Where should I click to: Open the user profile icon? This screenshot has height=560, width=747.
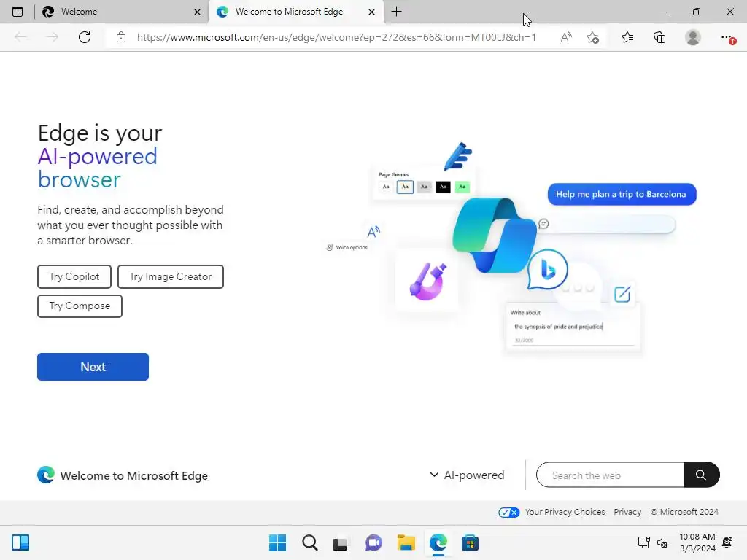[693, 37]
